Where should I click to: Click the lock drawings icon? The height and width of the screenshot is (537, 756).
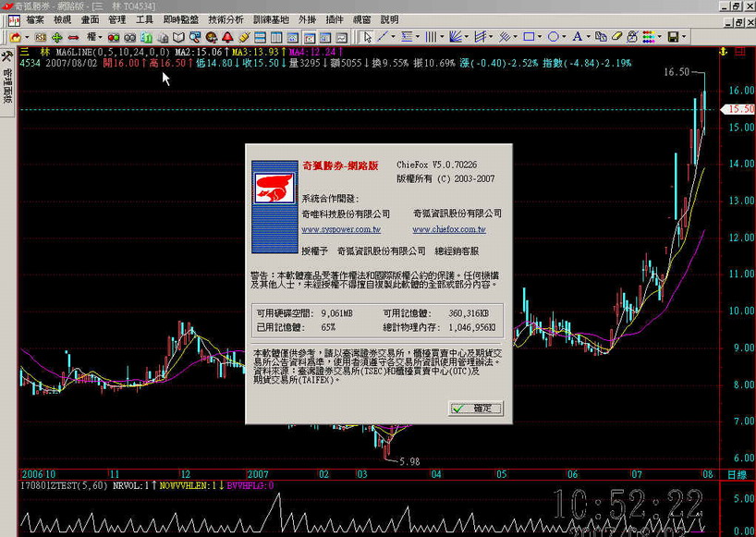(633, 37)
